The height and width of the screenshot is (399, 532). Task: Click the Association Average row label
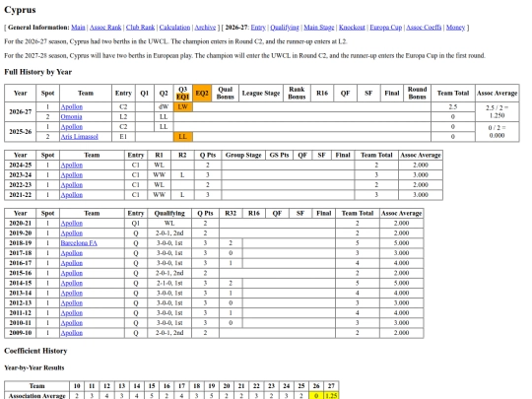[x=37, y=396]
